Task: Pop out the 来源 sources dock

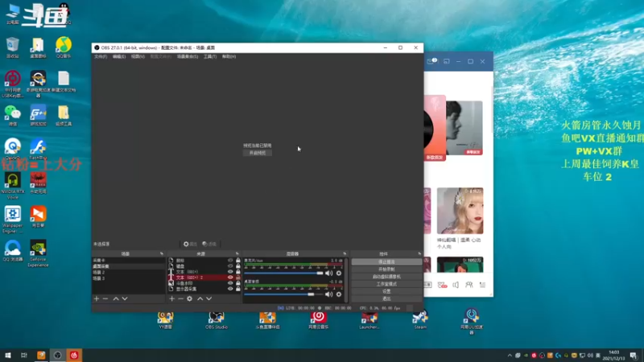Action: coord(237,253)
